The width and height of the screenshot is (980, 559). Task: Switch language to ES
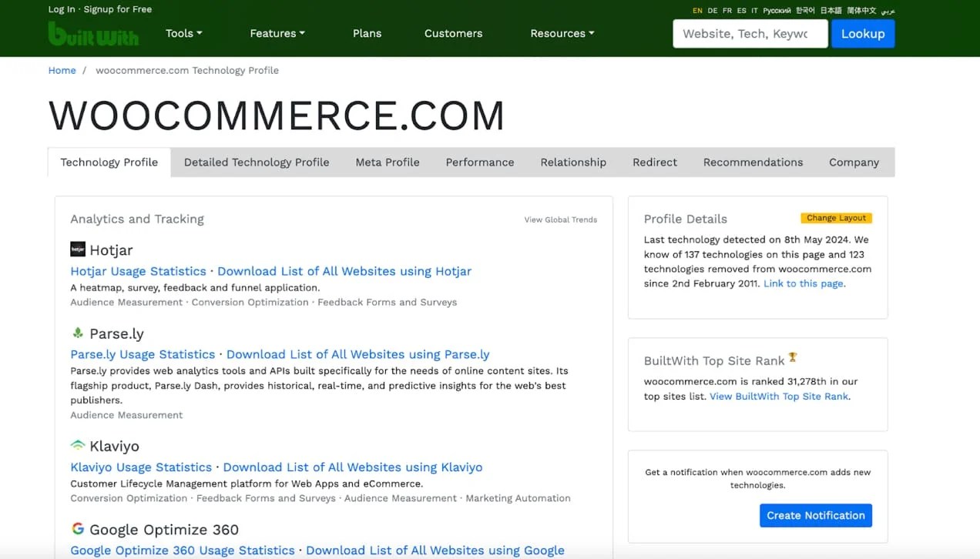[x=741, y=11]
